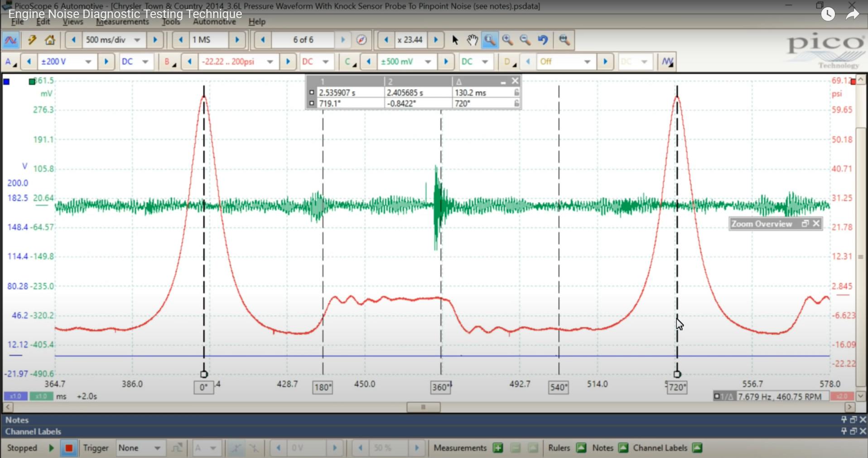Advance to next buffer with right arrow
The image size is (868, 458).
click(x=343, y=40)
